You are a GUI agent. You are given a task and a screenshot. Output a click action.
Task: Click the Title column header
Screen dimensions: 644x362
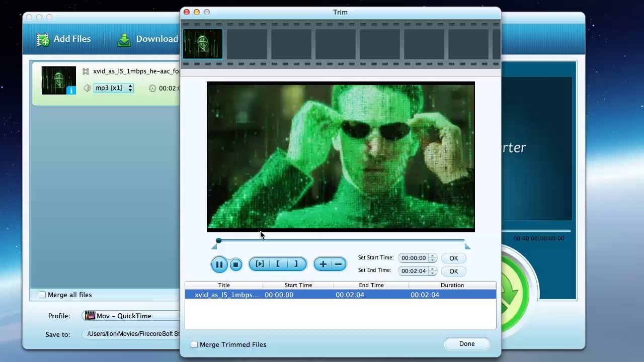224,285
